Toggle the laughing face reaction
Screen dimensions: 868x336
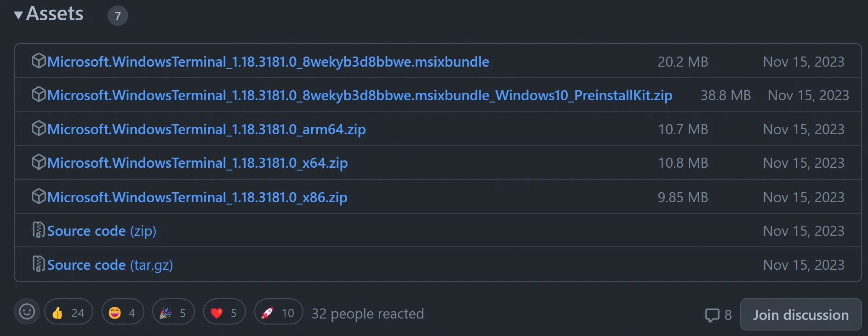click(x=122, y=313)
